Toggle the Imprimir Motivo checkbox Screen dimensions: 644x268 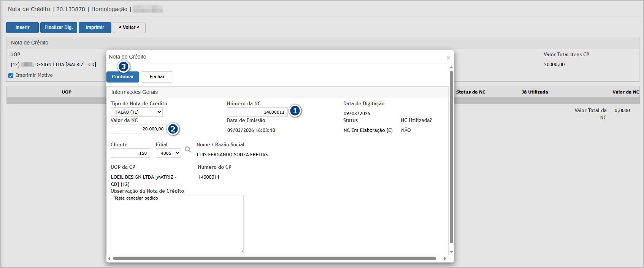click(x=11, y=76)
